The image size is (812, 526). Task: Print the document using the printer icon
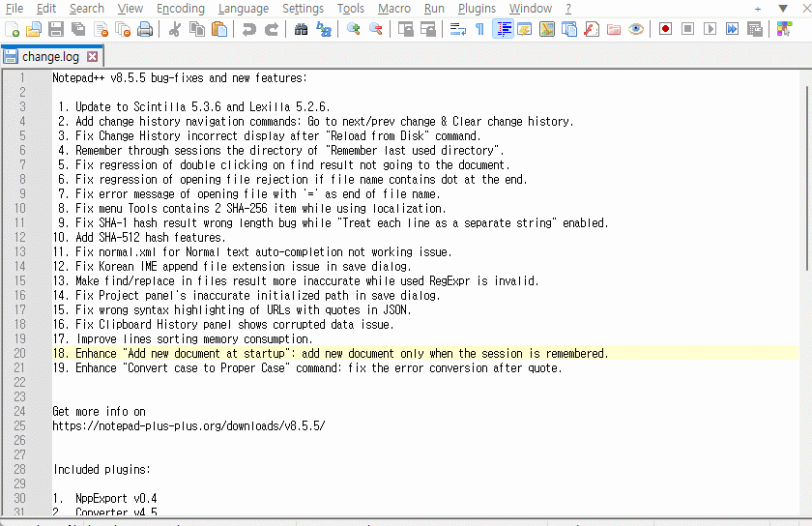tap(145, 30)
